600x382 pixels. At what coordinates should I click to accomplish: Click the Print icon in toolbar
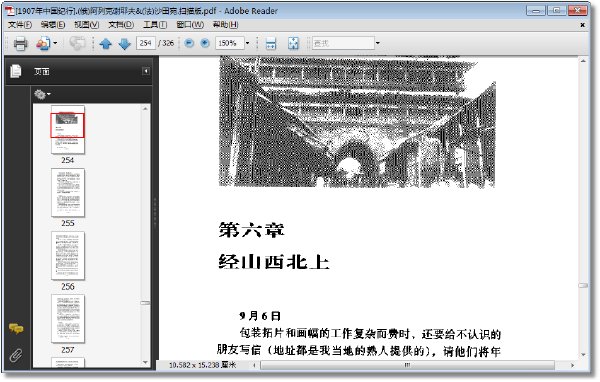[x=20, y=44]
